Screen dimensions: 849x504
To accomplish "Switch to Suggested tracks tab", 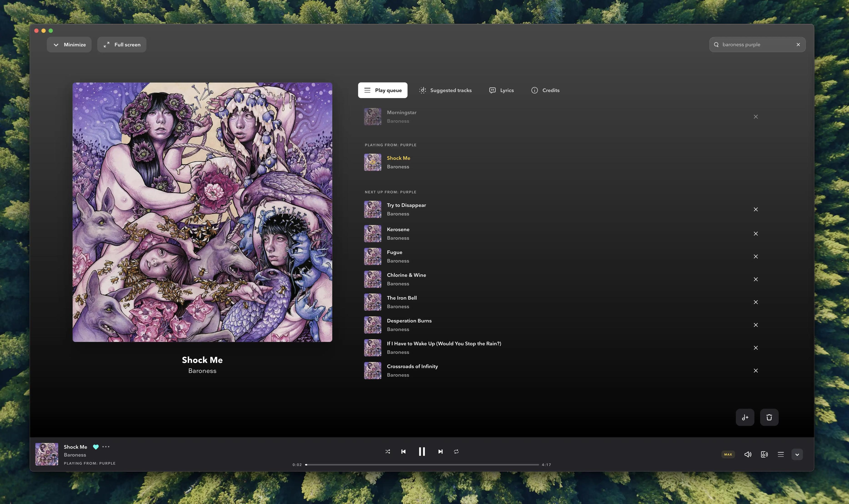I will tap(445, 90).
